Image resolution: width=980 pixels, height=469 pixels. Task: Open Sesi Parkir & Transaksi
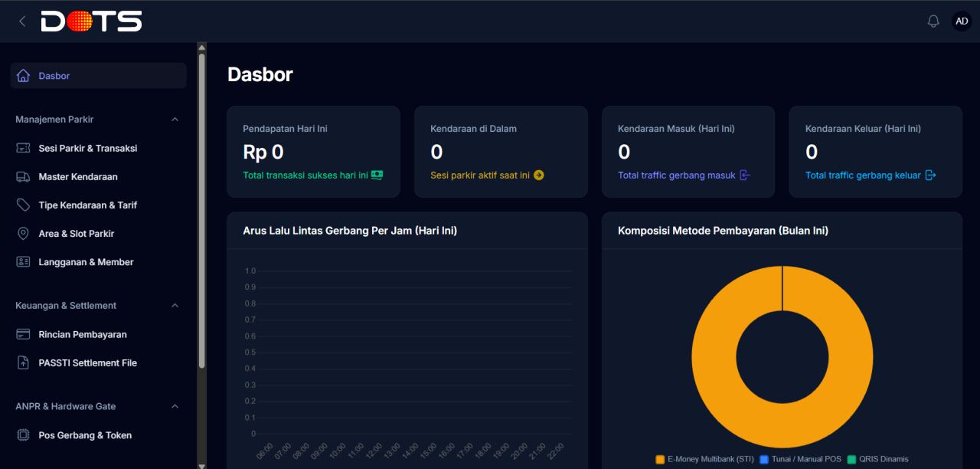(x=99, y=149)
